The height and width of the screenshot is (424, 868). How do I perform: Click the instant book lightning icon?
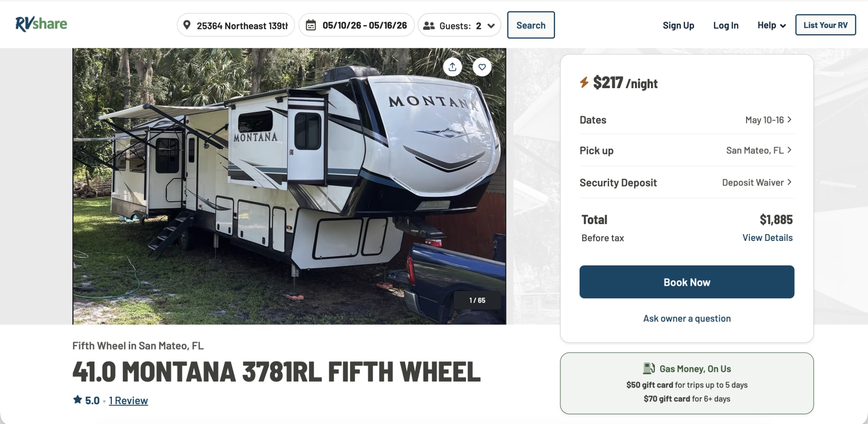coord(584,82)
